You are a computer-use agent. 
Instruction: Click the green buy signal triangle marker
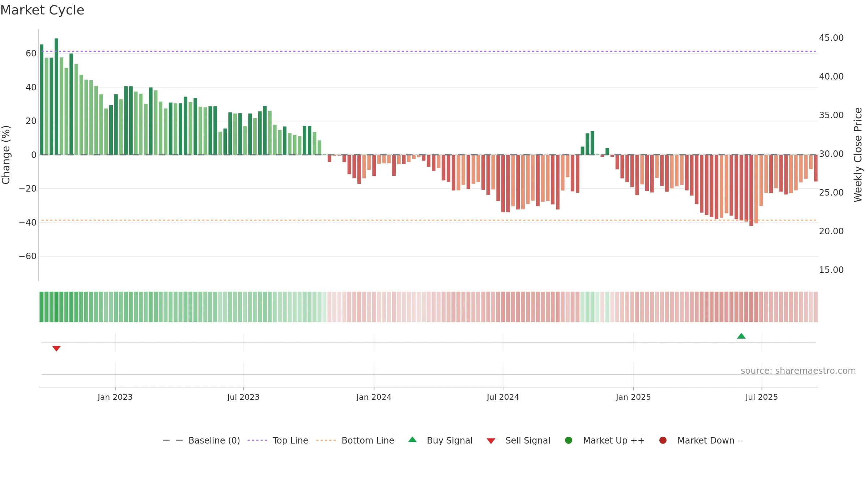pyautogui.click(x=741, y=336)
